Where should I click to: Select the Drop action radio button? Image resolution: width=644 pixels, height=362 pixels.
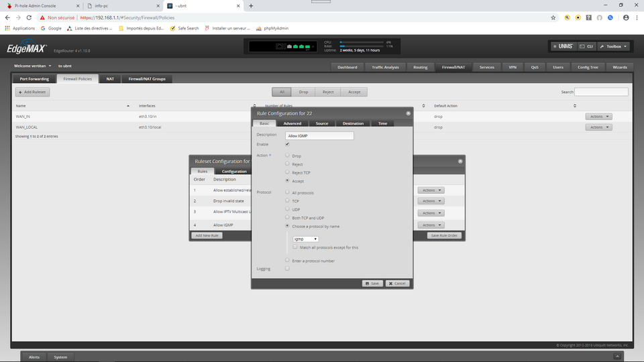pyautogui.click(x=288, y=156)
